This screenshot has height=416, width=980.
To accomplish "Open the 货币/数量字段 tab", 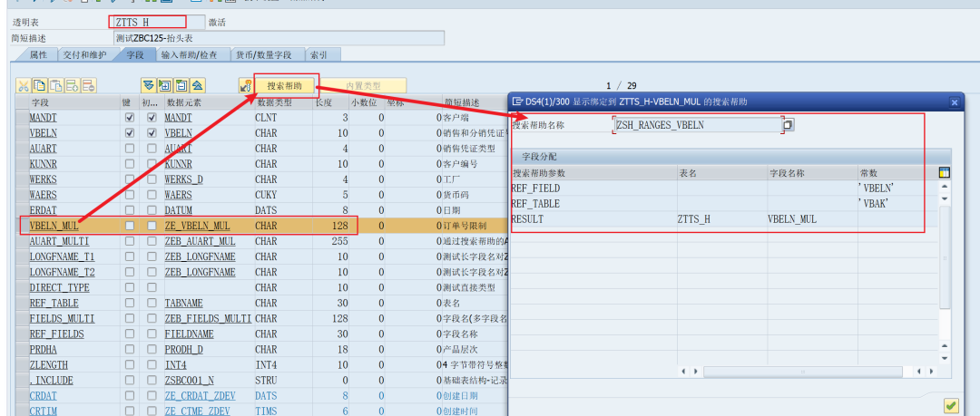I will 263,55.
